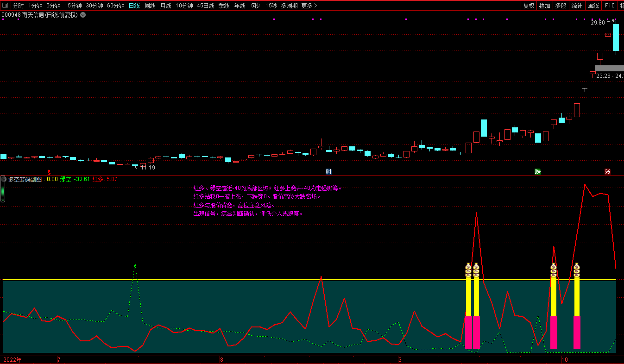The height and width of the screenshot is (364, 624).
Task: Select the 60分钟 period tab
Action: 116,6
